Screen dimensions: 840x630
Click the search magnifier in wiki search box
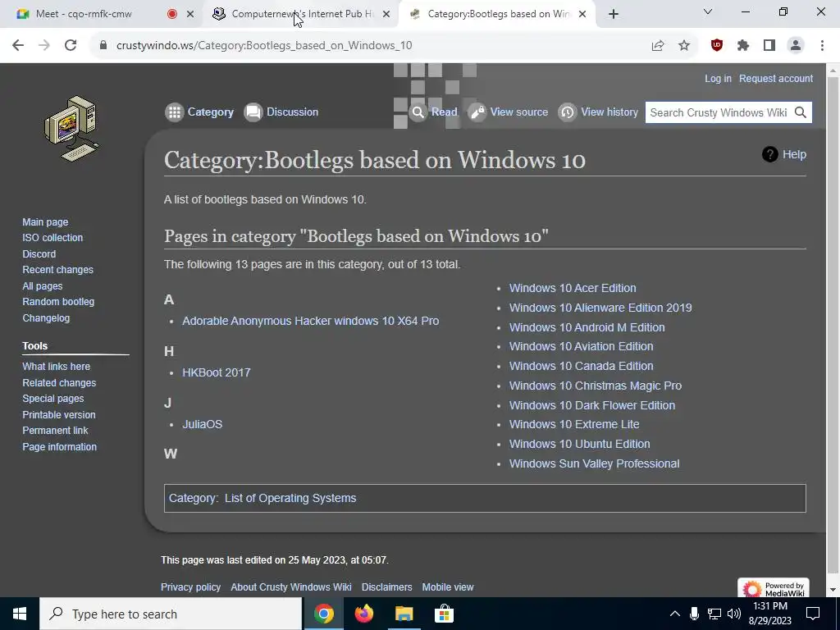pos(801,112)
